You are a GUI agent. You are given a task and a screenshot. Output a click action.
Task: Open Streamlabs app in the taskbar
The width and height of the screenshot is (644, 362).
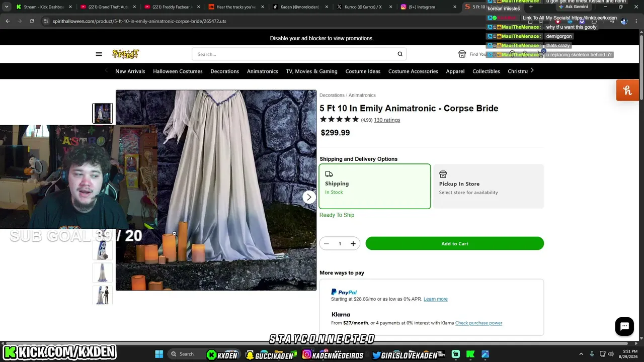[x=455, y=354]
